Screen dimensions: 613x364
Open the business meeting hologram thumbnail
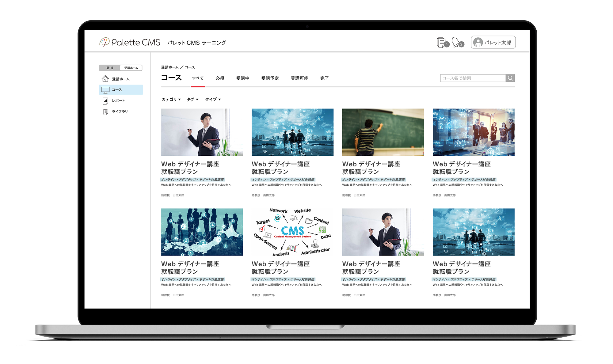(x=474, y=132)
